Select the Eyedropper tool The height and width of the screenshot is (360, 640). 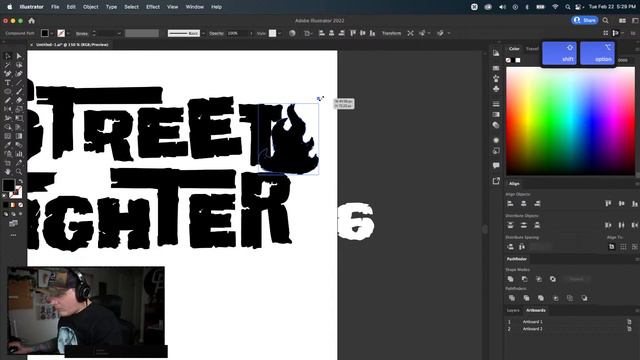tap(7, 145)
